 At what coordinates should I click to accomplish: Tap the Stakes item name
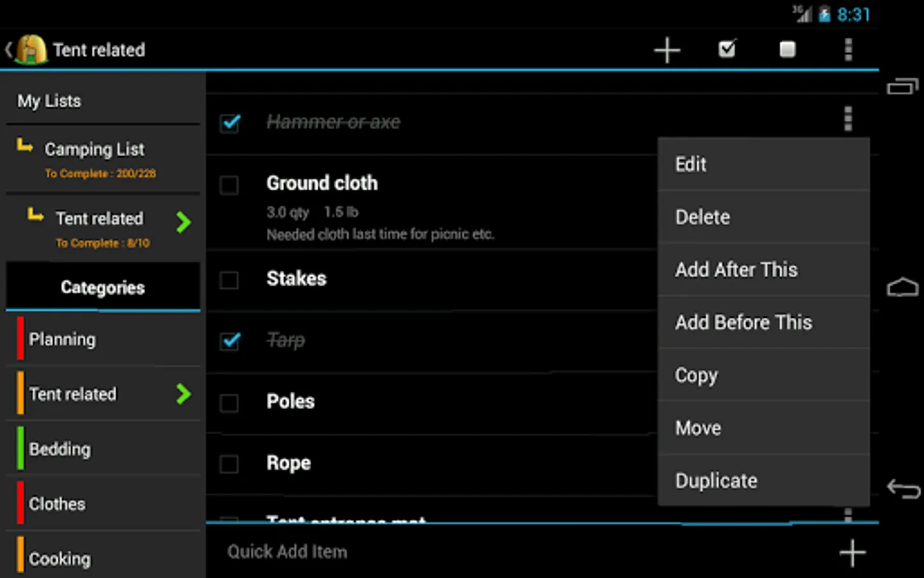[x=296, y=279]
